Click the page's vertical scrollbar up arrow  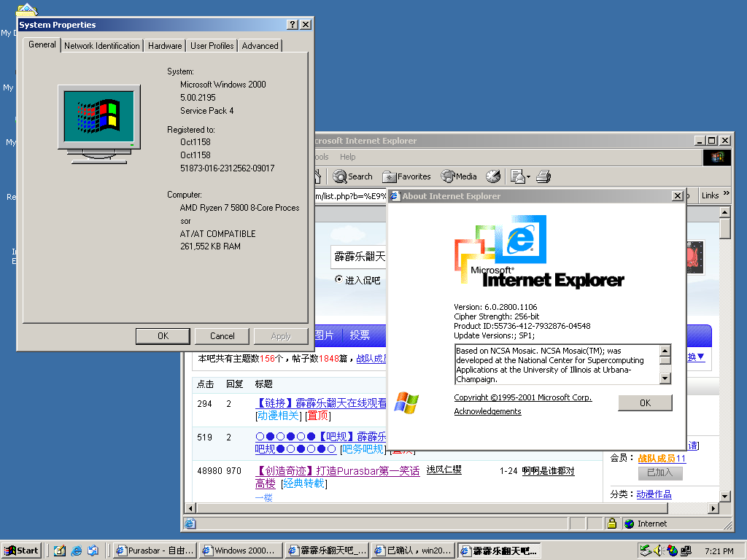point(724,212)
